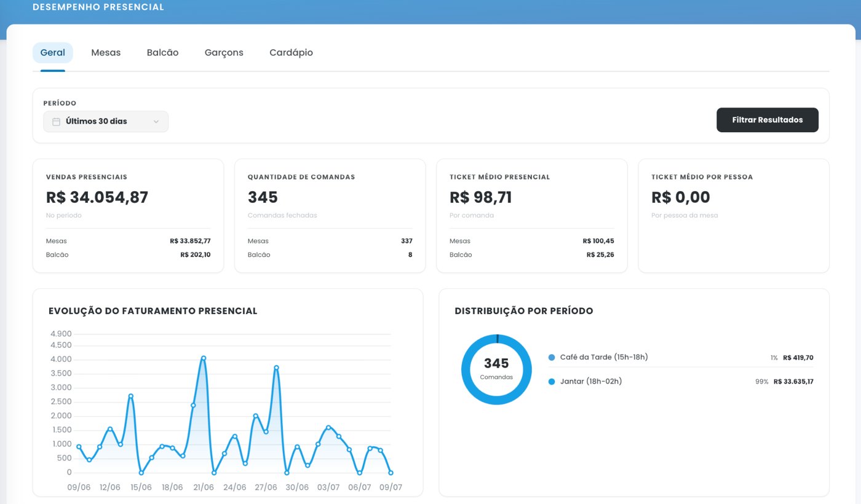861x504 pixels.
Task: Click the R$ 0,00 per-person ticket value
Action: click(x=681, y=197)
